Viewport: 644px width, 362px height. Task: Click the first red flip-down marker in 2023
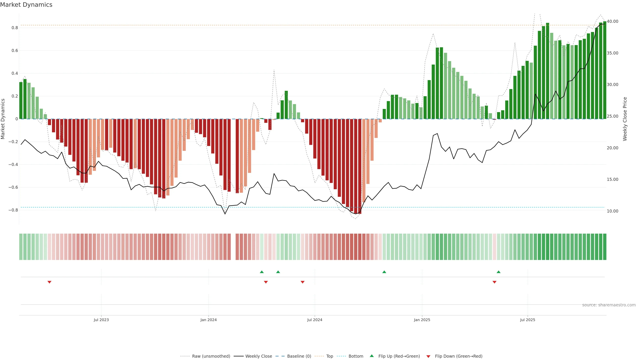pos(49,282)
